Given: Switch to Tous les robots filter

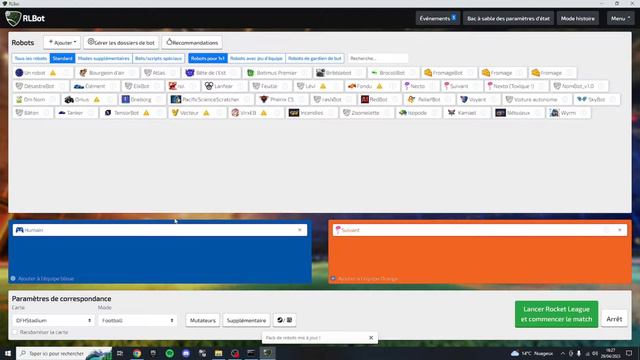Looking at the screenshot, I should tap(31, 58).
